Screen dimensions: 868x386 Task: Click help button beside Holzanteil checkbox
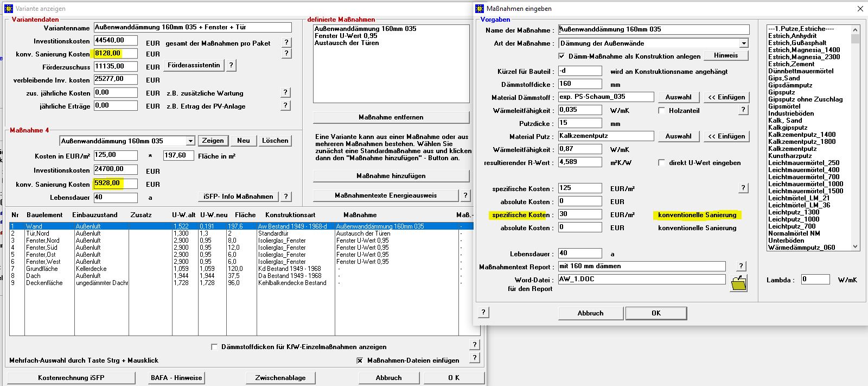click(x=743, y=110)
